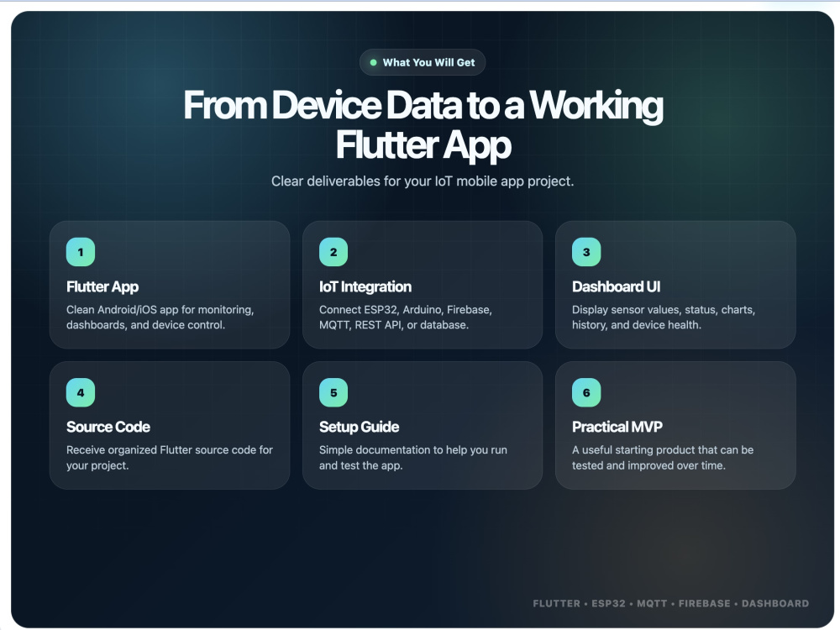This screenshot has height=630, width=840.
Task: Click description "Connect ESP32, Arduino, Firebase"
Action: click(406, 310)
